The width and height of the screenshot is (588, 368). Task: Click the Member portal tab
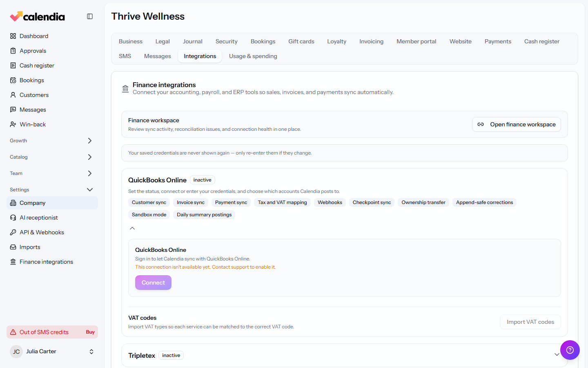click(416, 41)
